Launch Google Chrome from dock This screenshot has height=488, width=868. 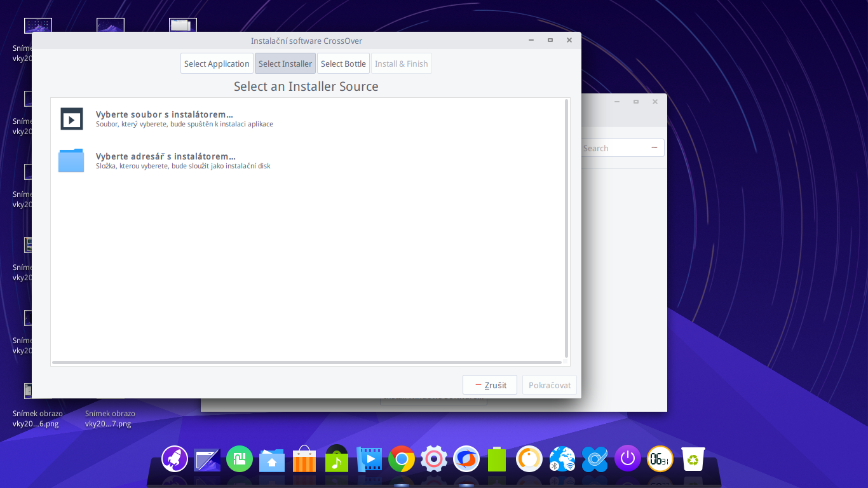click(x=402, y=459)
